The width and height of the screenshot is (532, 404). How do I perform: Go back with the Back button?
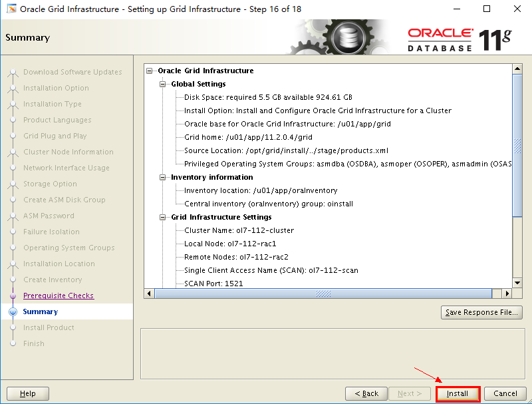366,393
